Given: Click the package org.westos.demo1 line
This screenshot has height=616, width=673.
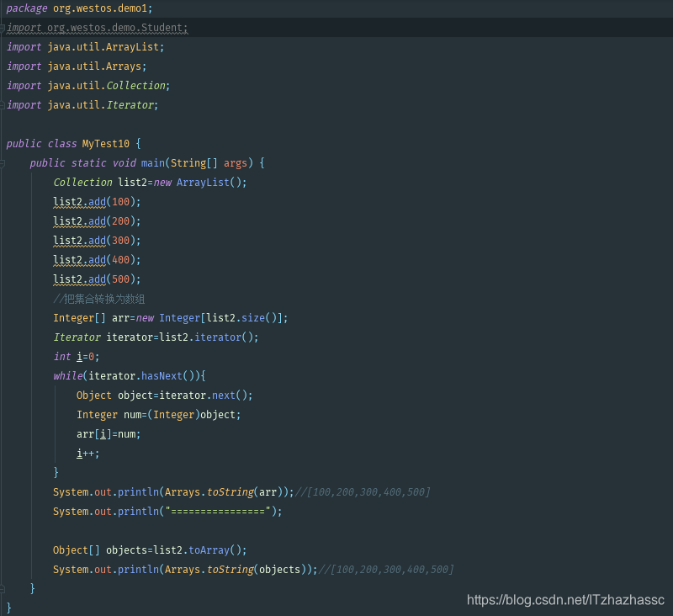Looking at the screenshot, I should click(x=79, y=8).
